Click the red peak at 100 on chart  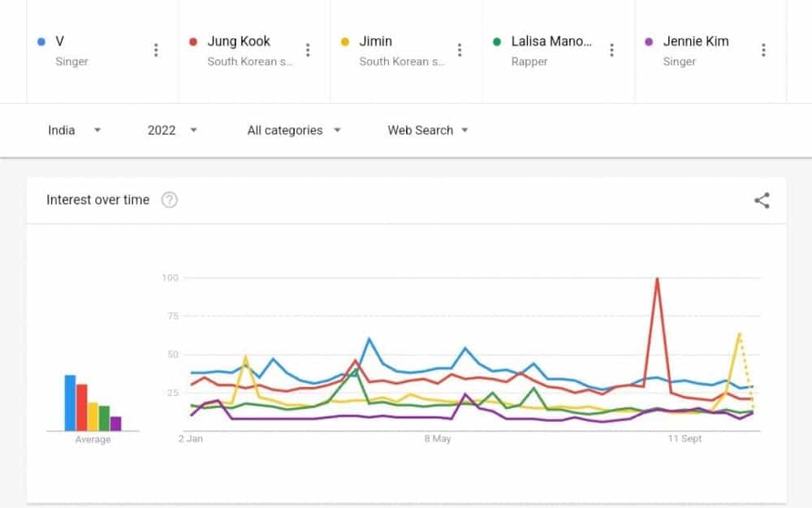tap(656, 279)
